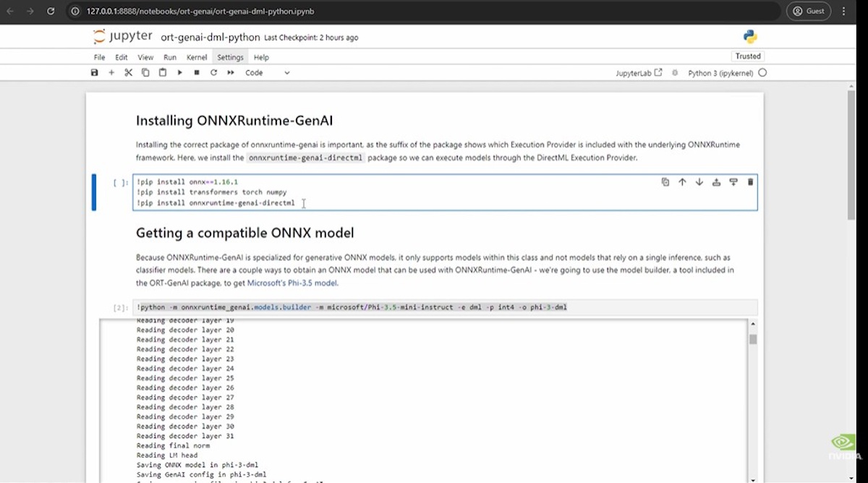Click the 'Reading LM head' output line
The image size is (868, 483).
pyautogui.click(x=167, y=456)
